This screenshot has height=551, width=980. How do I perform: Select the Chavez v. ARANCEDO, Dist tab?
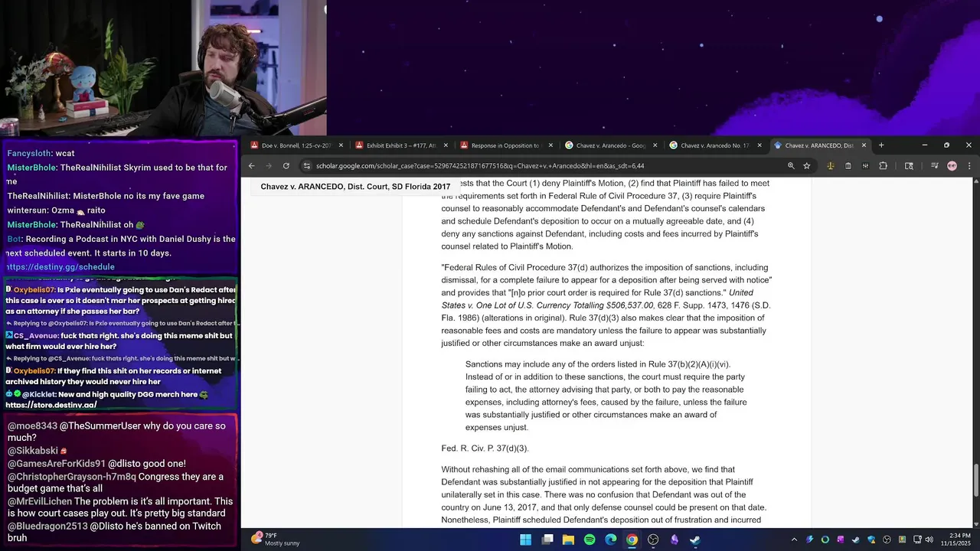[x=819, y=145]
